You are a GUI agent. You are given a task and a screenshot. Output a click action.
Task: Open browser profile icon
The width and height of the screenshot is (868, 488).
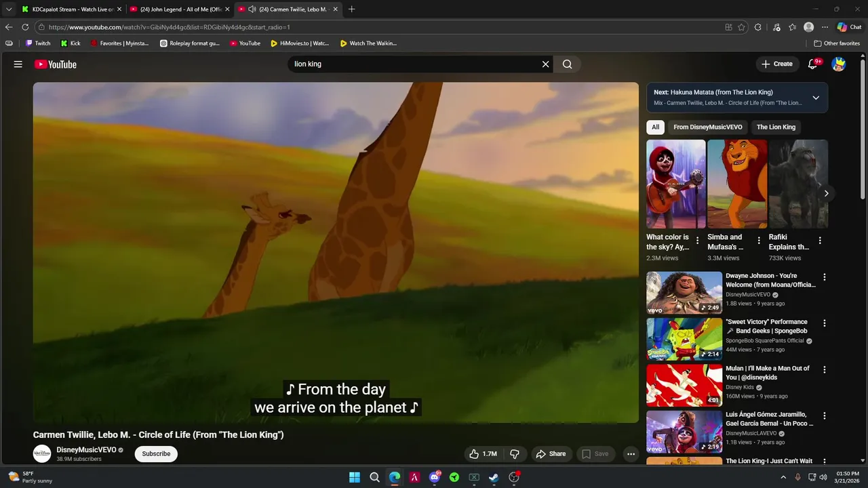pos(808,27)
